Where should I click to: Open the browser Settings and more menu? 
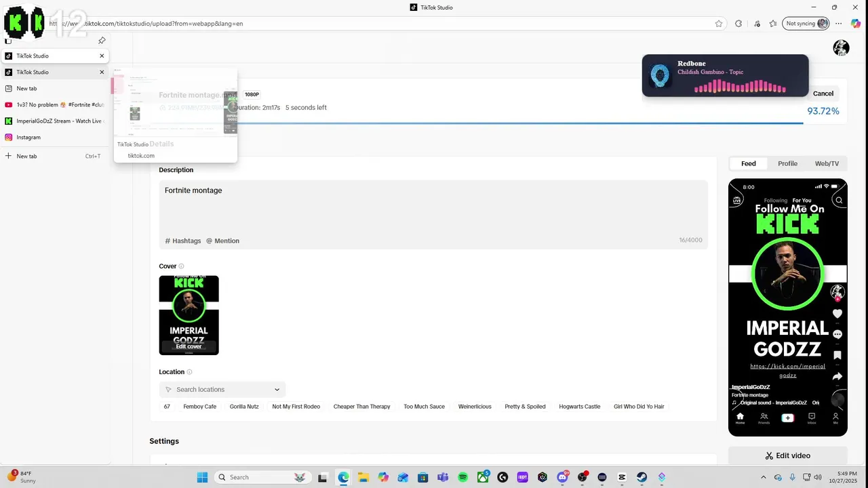[x=839, y=24]
